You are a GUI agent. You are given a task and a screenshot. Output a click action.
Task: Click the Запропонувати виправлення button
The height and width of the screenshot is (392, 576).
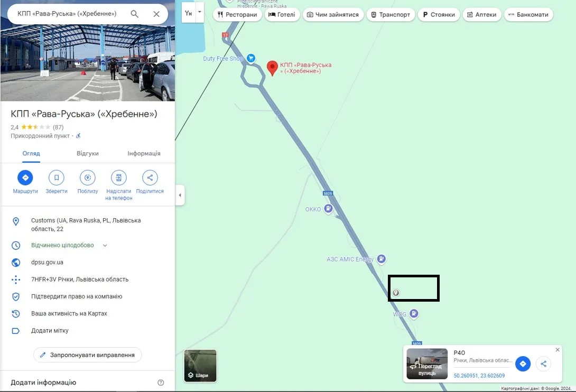(x=87, y=355)
